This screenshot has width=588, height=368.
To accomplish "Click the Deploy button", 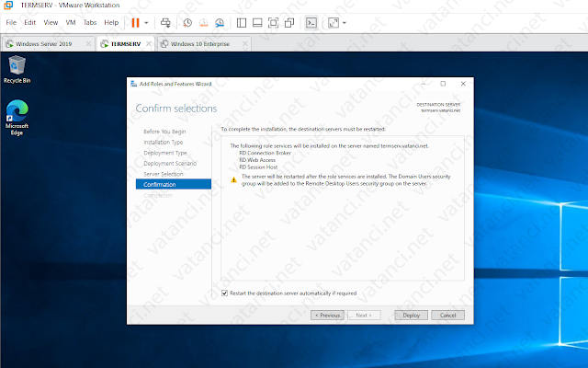I will 411,315.
